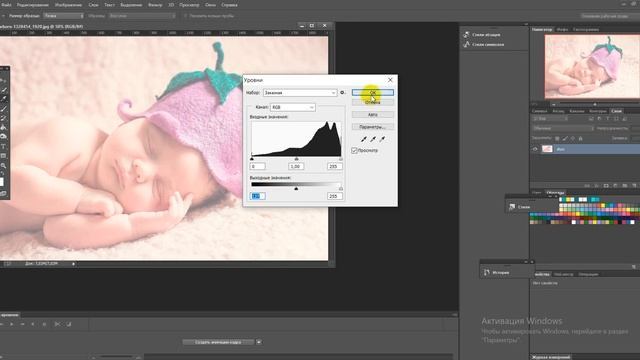Open the sample size dropdown in options bar
Image resolution: width=640 pixels, height=360 pixels.
click(x=63, y=16)
